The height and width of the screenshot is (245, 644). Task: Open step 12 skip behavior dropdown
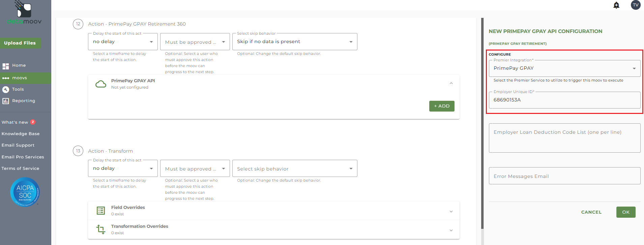tap(294, 42)
